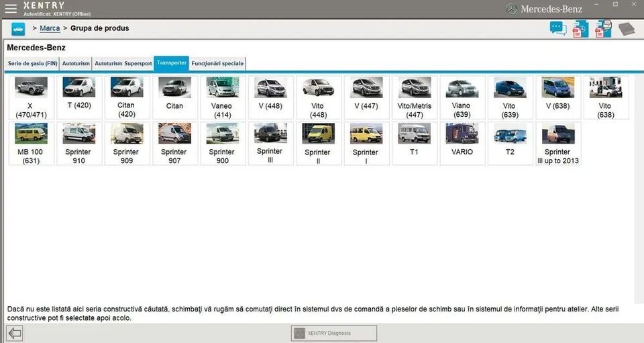This screenshot has width=644, height=343.
Task: Select the Sprinter II model
Action: [319, 144]
